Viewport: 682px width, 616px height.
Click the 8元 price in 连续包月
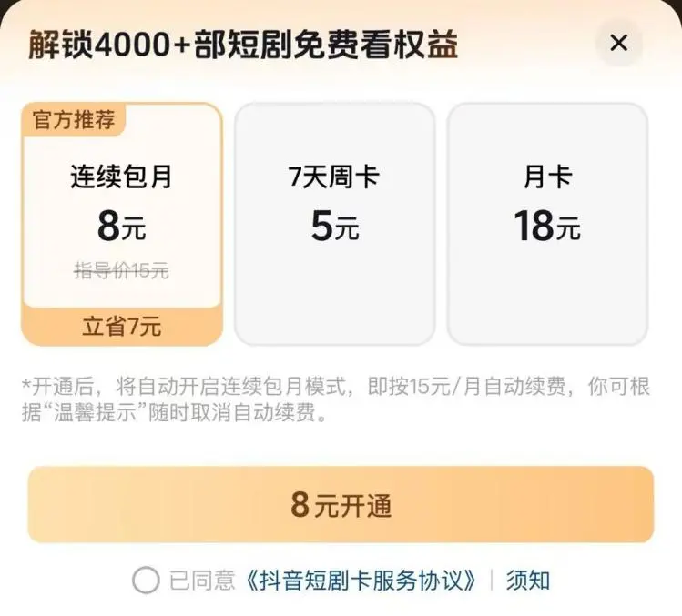(x=121, y=226)
